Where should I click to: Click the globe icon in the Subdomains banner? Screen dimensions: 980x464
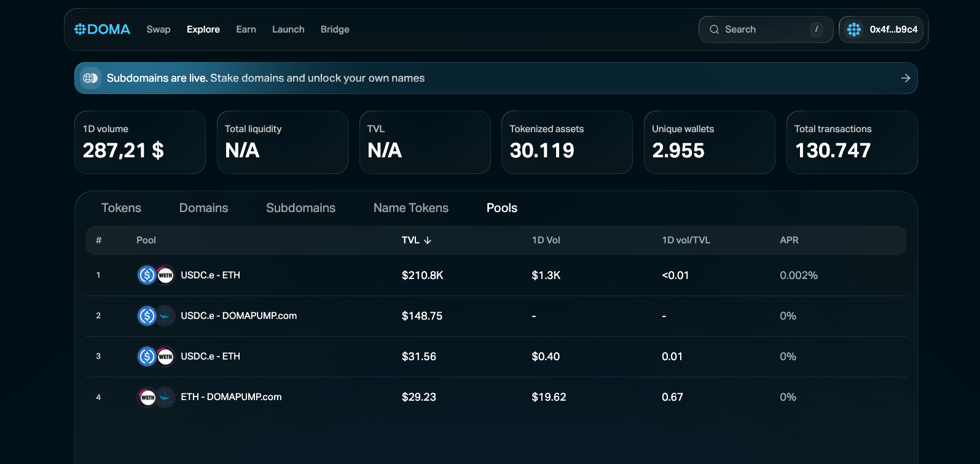90,78
